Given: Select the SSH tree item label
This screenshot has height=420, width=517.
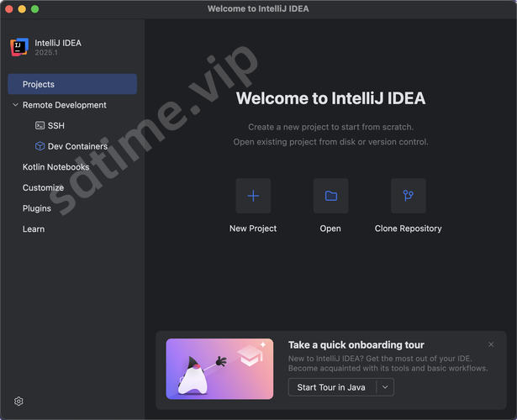Looking at the screenshot, I should tap(55, 126).
